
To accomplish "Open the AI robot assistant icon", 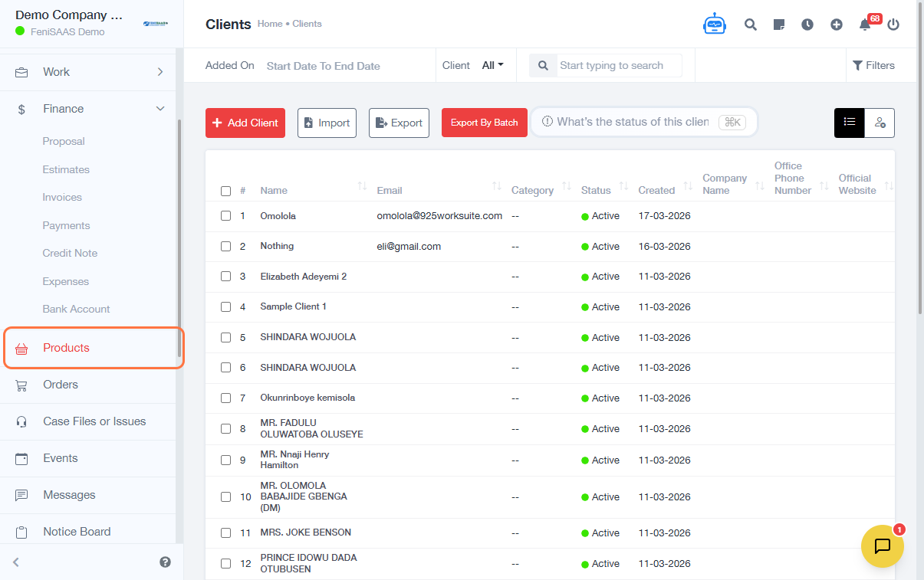I will pos(714,25).
